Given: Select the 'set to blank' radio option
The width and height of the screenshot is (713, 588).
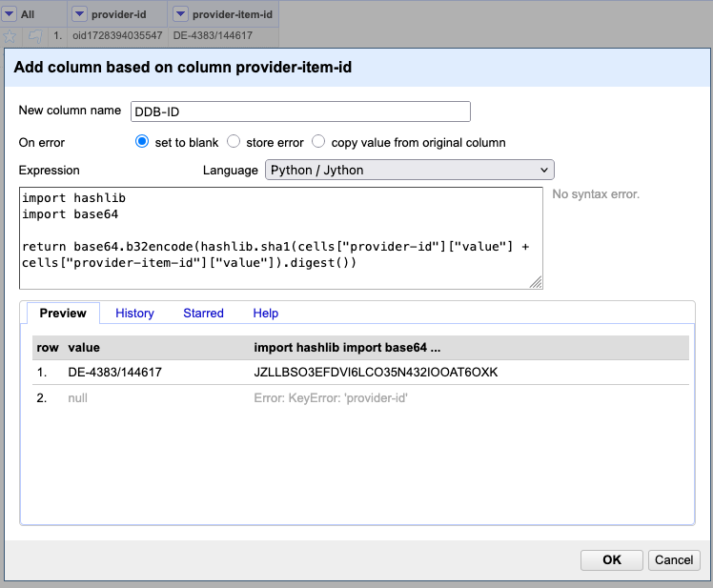Looking at the screenshot, I should coord(142,142).
